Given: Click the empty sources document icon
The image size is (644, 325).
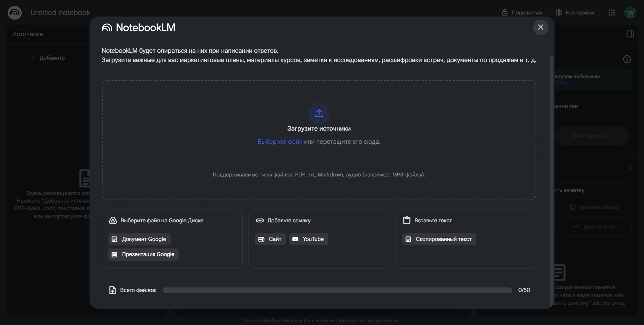Looking at the screenshot, I should [85, 178].
